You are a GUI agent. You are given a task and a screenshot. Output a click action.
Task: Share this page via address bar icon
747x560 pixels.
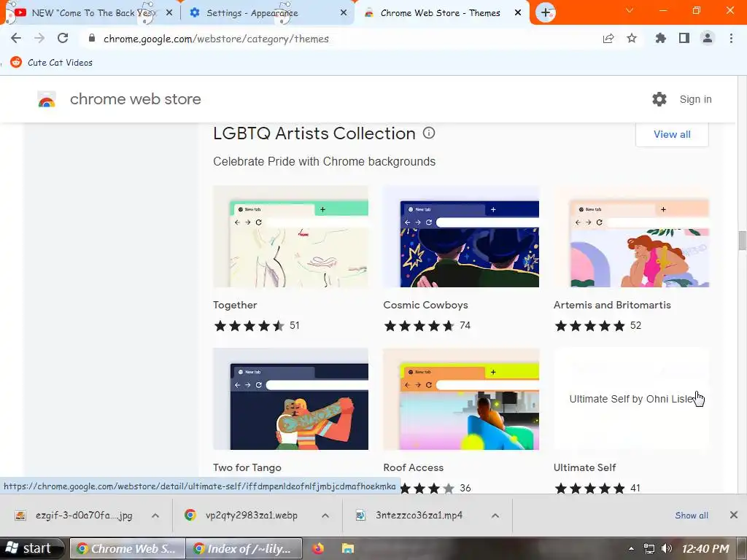point(608,38)
